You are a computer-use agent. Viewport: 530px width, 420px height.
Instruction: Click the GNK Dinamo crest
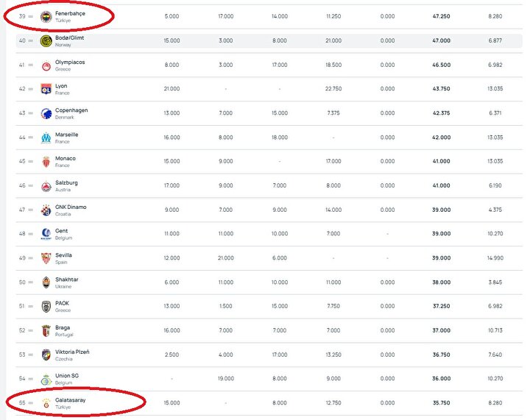pyautogui.click(x=46, y=210)
